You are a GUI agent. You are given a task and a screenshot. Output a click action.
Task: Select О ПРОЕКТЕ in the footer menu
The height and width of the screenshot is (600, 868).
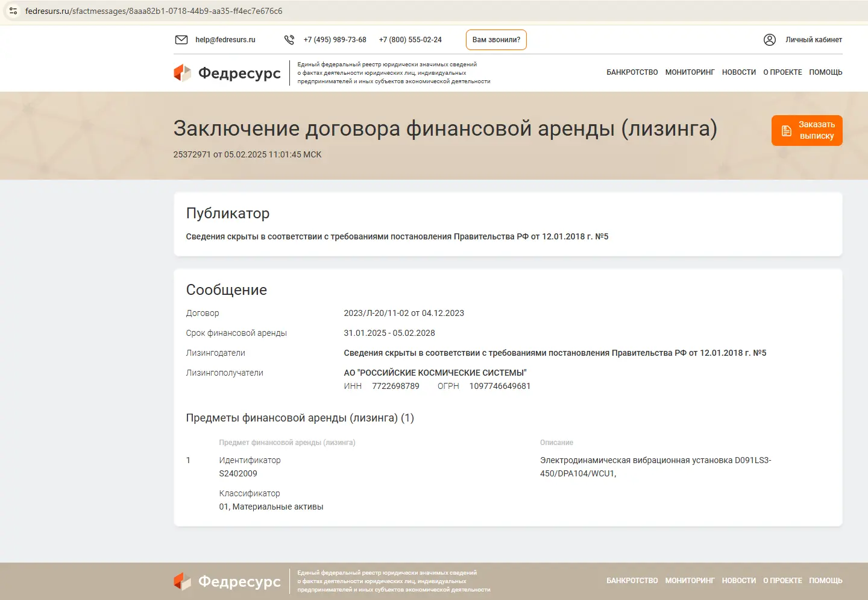coord(782,581)
